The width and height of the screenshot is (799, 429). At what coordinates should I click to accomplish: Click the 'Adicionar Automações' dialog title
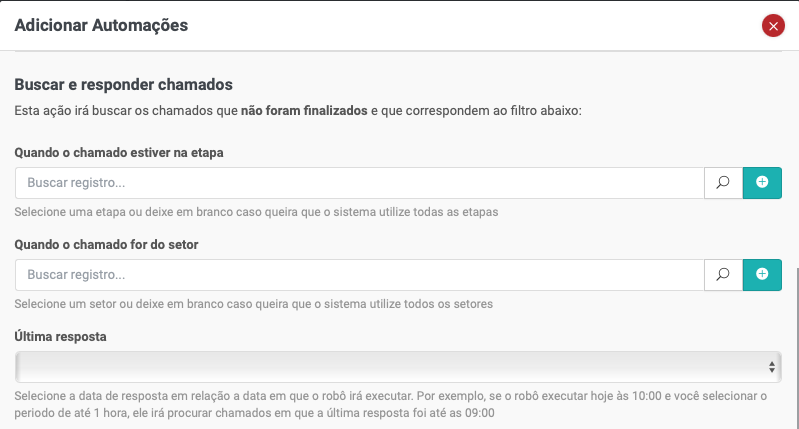(x=101, y=25)
